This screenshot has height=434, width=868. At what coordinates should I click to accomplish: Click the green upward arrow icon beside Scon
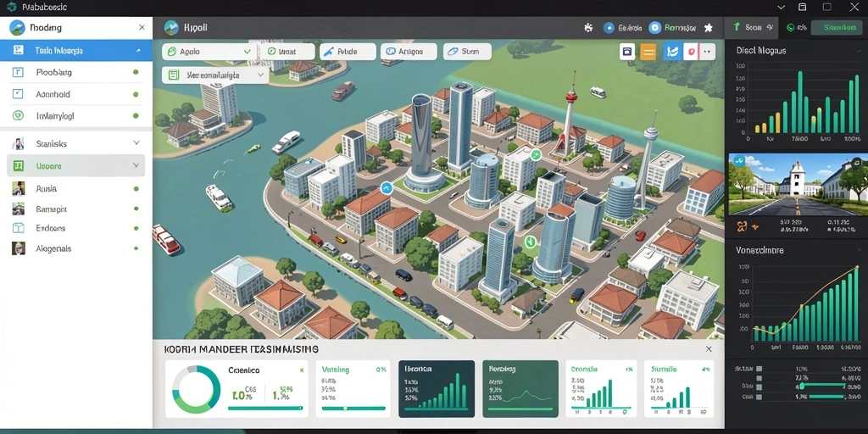coord(737,27)
